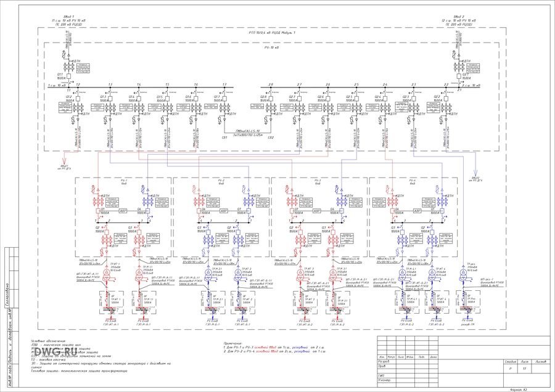Select the Q1.7 sectional breaker symbol
The height and width of the screenshot is (392, 555).
224,99
